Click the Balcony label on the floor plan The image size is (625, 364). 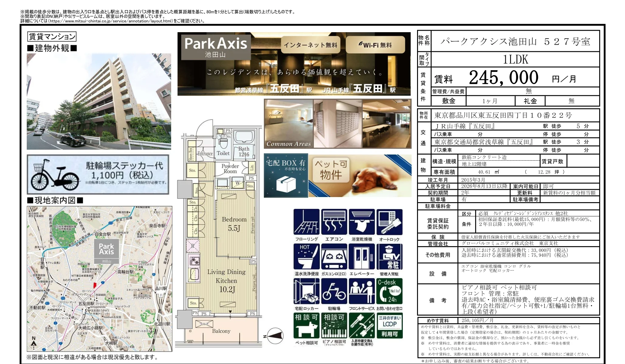[x=221, y=331]
